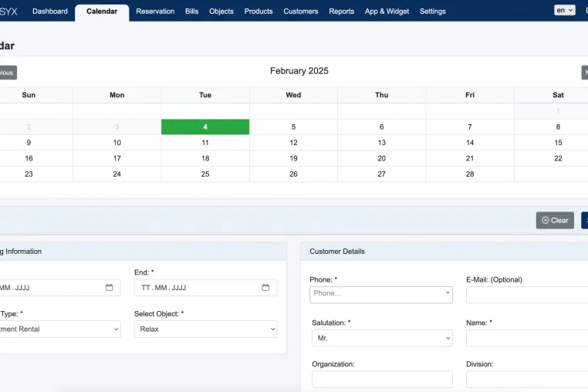Choose day 28 under Fri
Image resolution: width=588 pixels, height=392 pixels.
pos(470,174)
